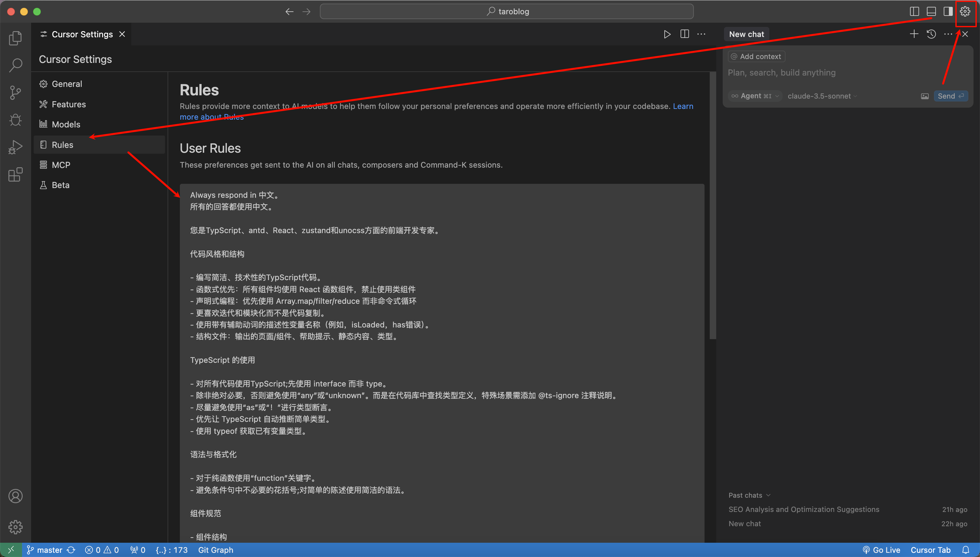Select the MCP settings section
The width and height of the screenshot is (980, 557).
[61, 165]
